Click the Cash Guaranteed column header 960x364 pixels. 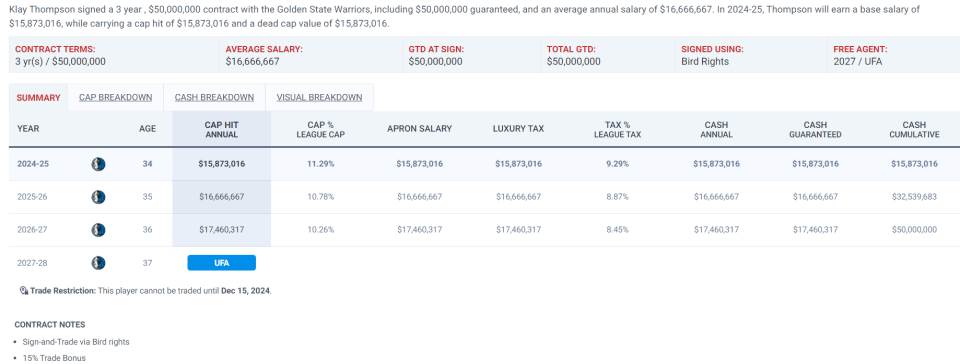click(x=815, y=129)
